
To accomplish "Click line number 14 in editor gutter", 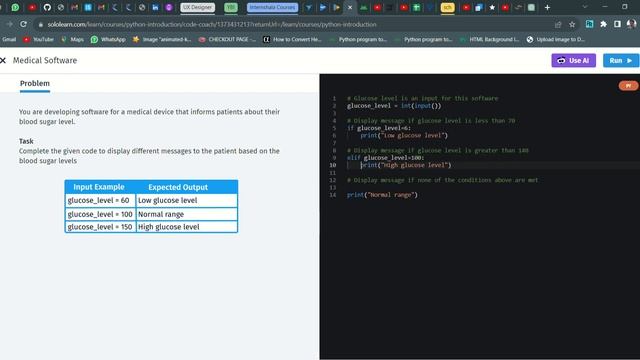I will (333, 195).
